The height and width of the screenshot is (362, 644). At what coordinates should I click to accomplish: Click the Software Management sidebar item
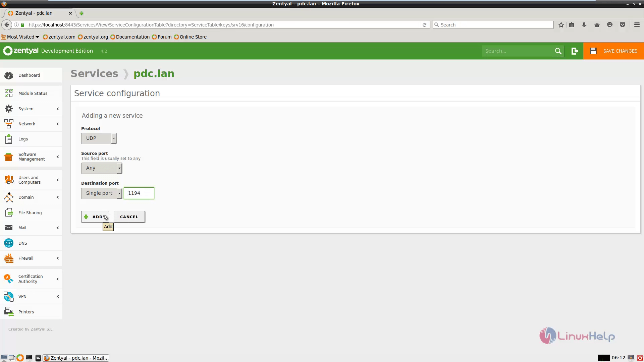pyautogui.click(x=32, y=157)
